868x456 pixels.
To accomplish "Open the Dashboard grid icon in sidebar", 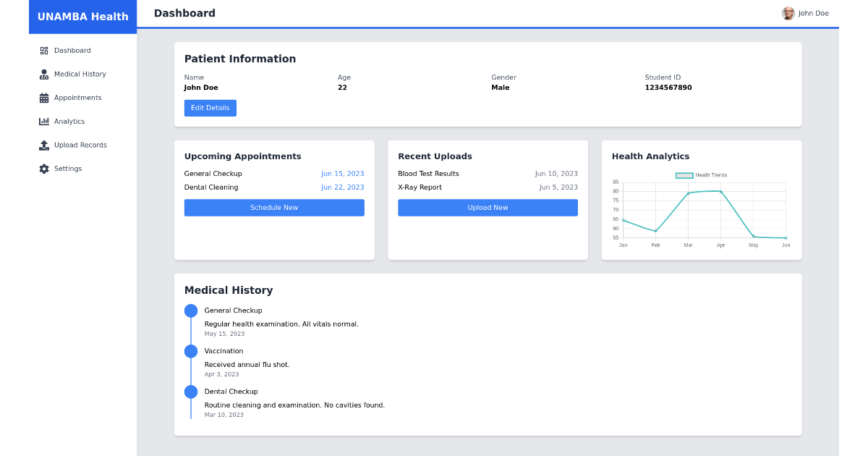I will [43, 50].
